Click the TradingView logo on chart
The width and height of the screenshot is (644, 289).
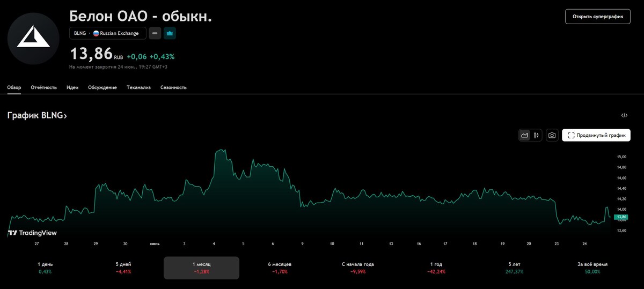point(32,233)
